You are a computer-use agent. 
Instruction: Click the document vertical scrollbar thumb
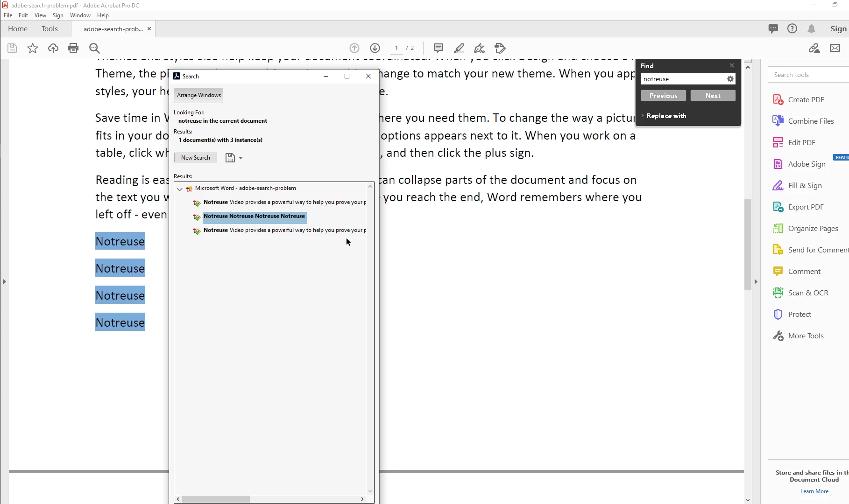748,245
